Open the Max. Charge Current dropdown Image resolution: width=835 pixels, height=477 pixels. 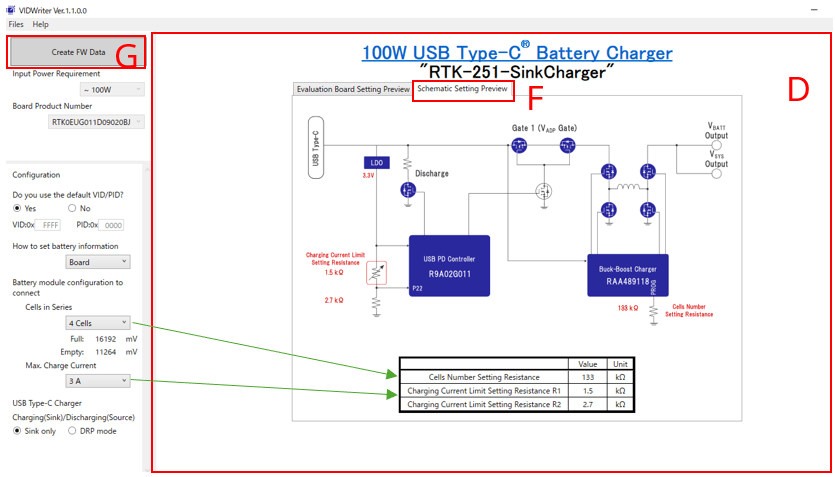point(97,381)
